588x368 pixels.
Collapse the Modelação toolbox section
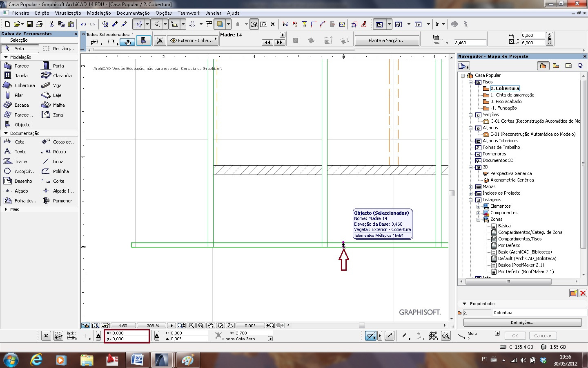(6, 57)
